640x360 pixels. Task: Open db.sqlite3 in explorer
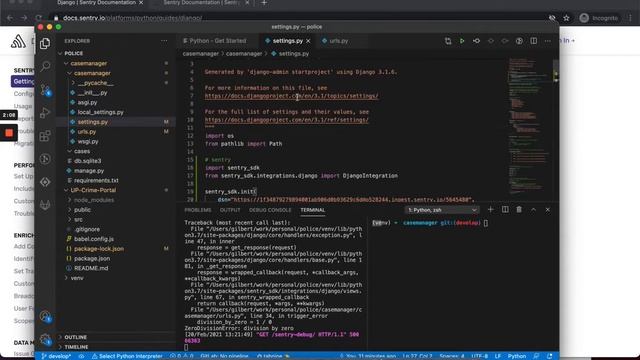pos(87,161)
